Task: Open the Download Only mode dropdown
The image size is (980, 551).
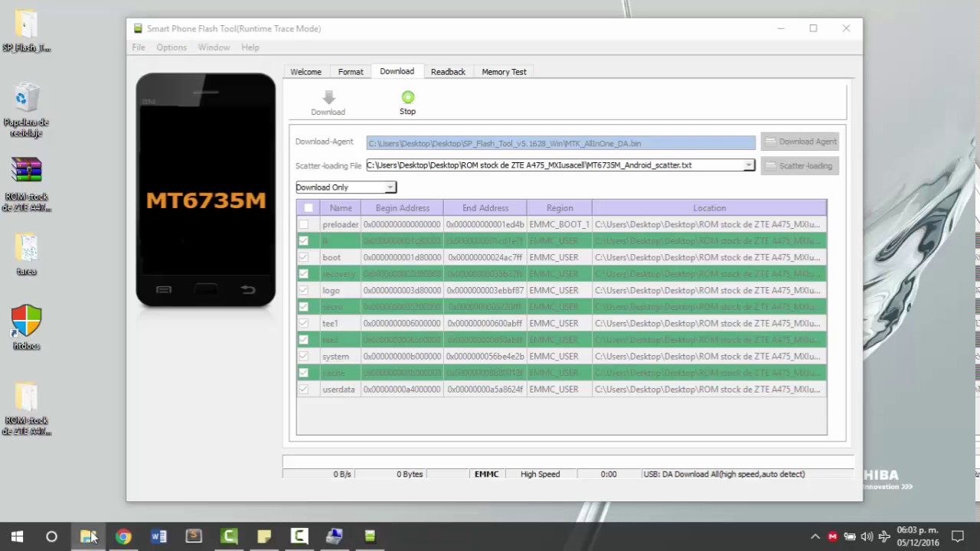Action: pyautogui.click(x=346, y=187)
